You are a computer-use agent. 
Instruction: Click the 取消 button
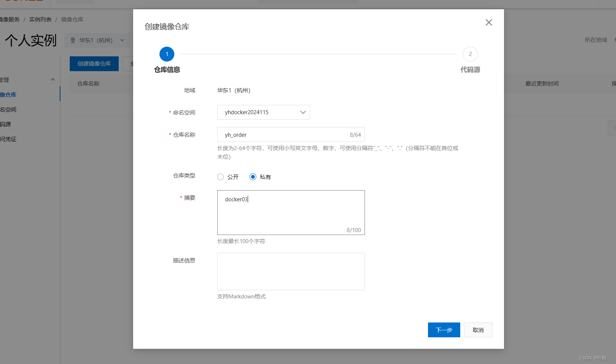pyautogui.click(x=478, y=330)
